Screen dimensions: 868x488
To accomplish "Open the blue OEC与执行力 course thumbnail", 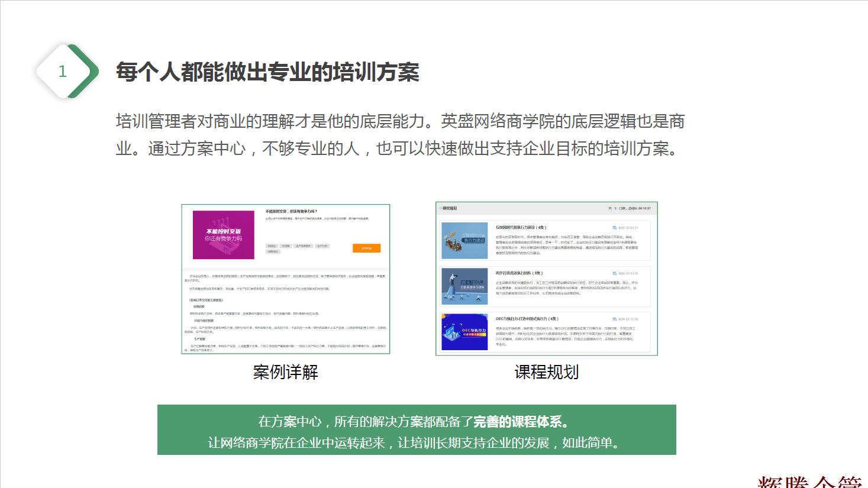I will [x=464, y=332].
